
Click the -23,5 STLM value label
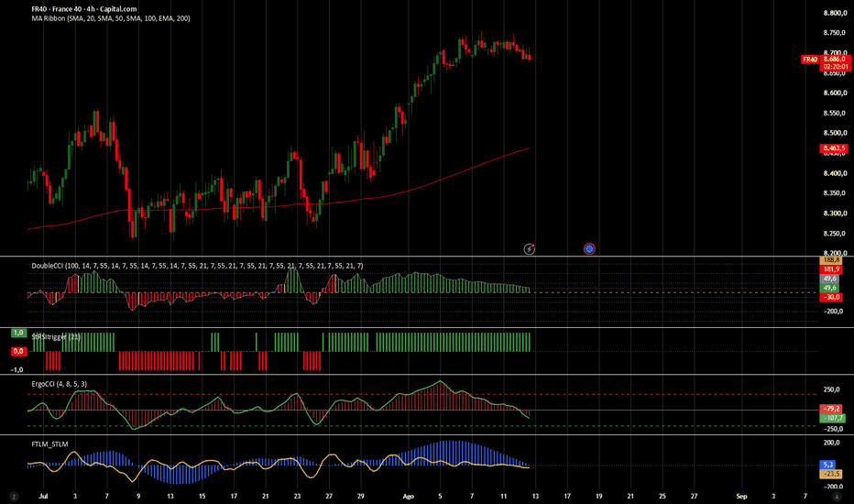click(831, 474)
